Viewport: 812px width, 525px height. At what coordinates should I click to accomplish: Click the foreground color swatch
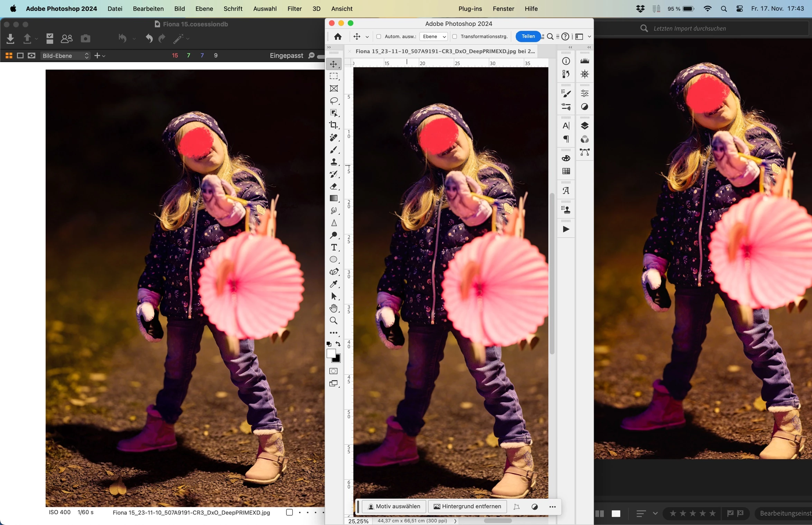331,353
